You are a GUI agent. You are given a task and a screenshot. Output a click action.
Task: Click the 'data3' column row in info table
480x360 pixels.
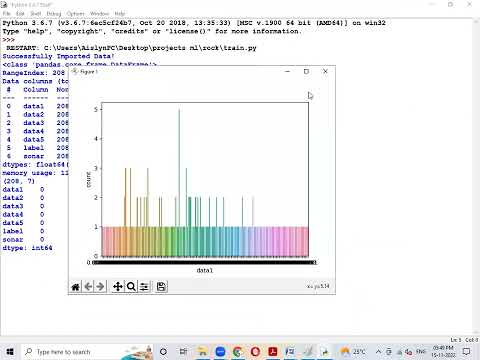36,123
